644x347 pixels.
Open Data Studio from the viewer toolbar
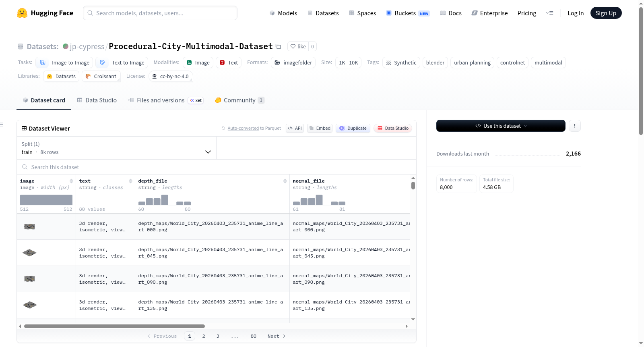(393, 128)
